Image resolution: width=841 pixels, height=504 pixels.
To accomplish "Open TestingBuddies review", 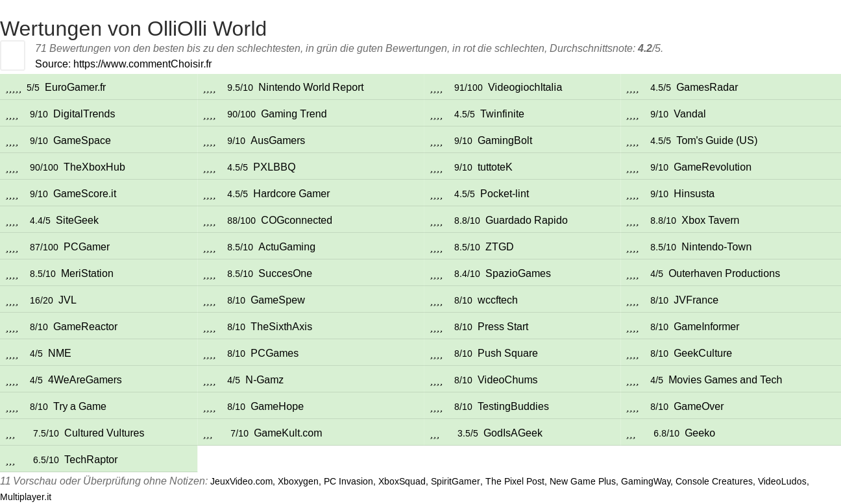I will (513, 407).
